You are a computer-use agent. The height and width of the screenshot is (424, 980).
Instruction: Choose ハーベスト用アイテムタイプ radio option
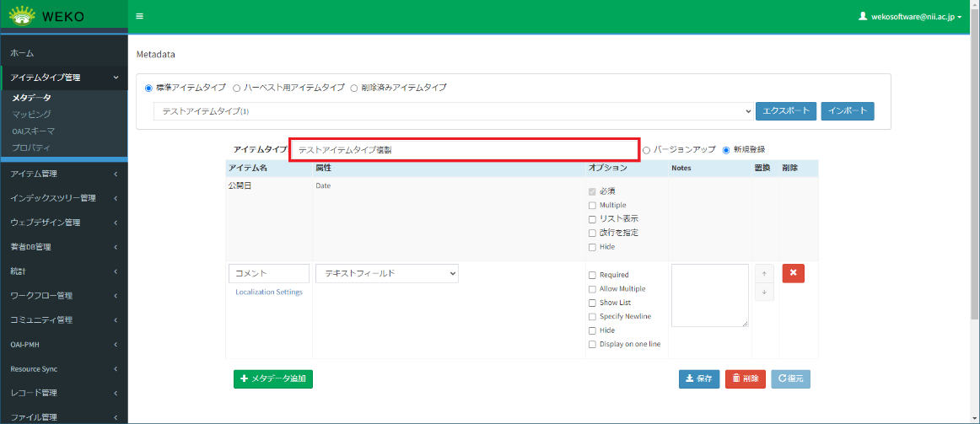(x=237, y=87)
